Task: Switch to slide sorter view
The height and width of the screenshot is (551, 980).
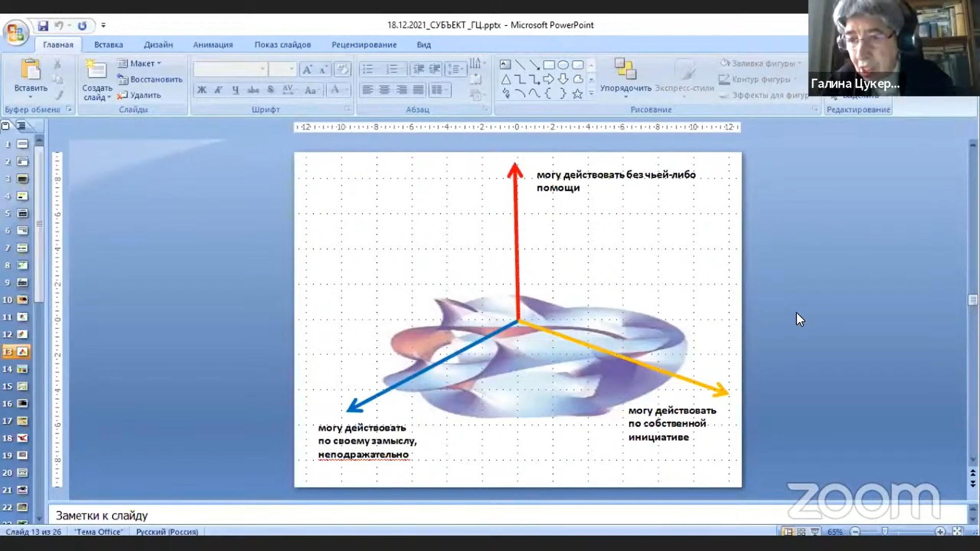Action: click(x=801, y=532)
